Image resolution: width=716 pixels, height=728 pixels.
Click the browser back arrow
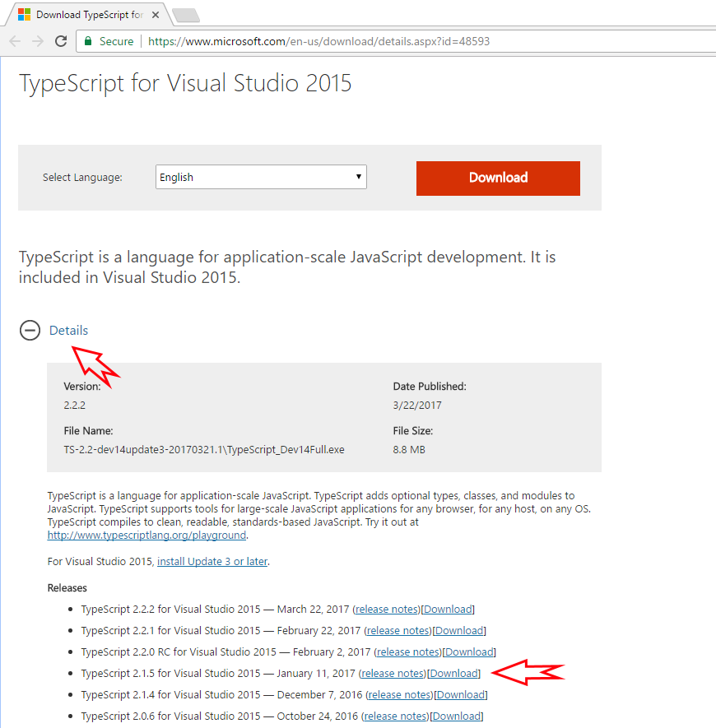pos(16,41)
